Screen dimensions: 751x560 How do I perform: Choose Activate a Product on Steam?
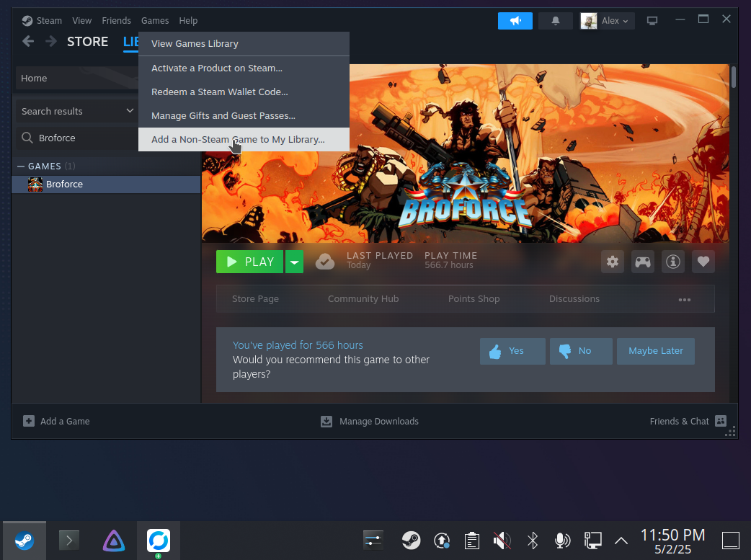point(244,68)
